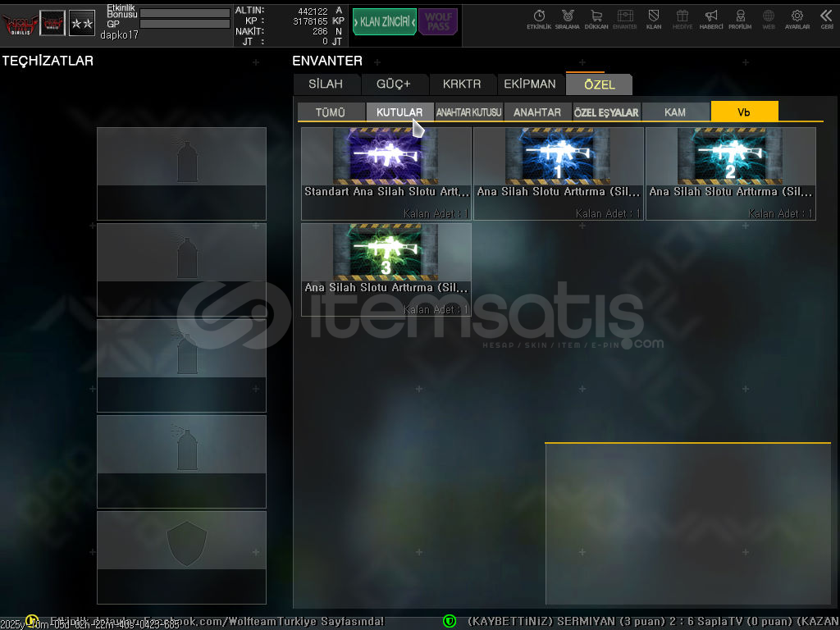The height and width of the screenshot is (630, 840).
Task: Open the Haberci megaphone icon
Action: pyautogui.click(x=711, y=19)
